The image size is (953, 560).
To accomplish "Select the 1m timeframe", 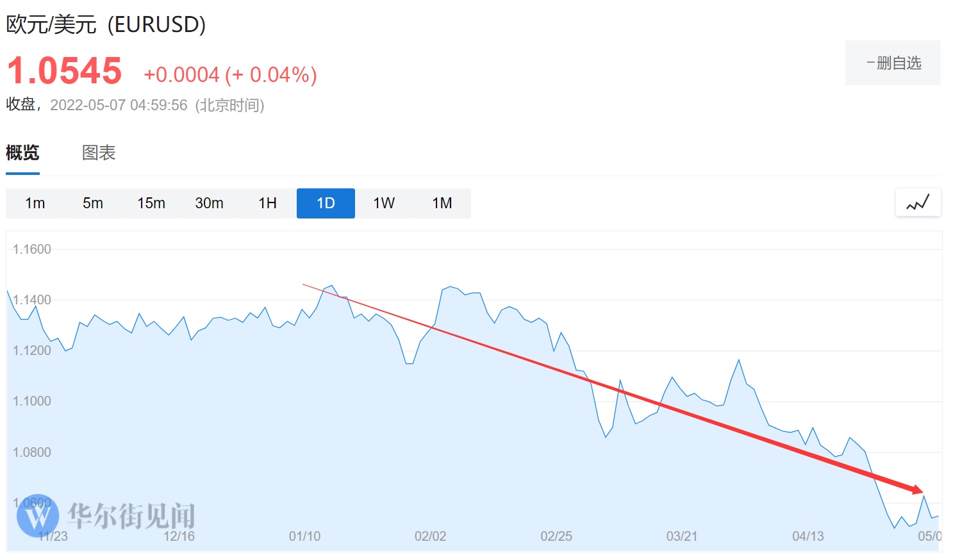I will tap(35, 203).
